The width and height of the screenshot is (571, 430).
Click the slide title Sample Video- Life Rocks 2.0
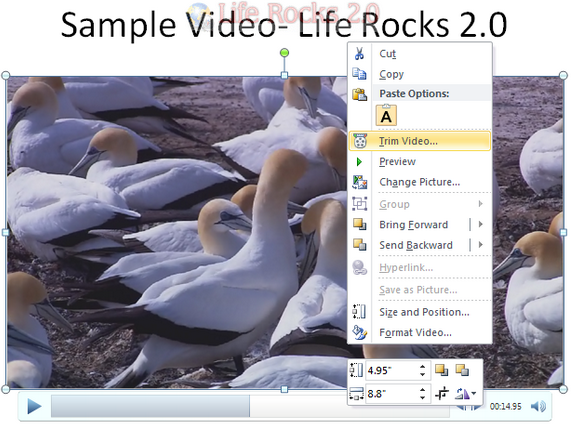(x=284, y=25)
